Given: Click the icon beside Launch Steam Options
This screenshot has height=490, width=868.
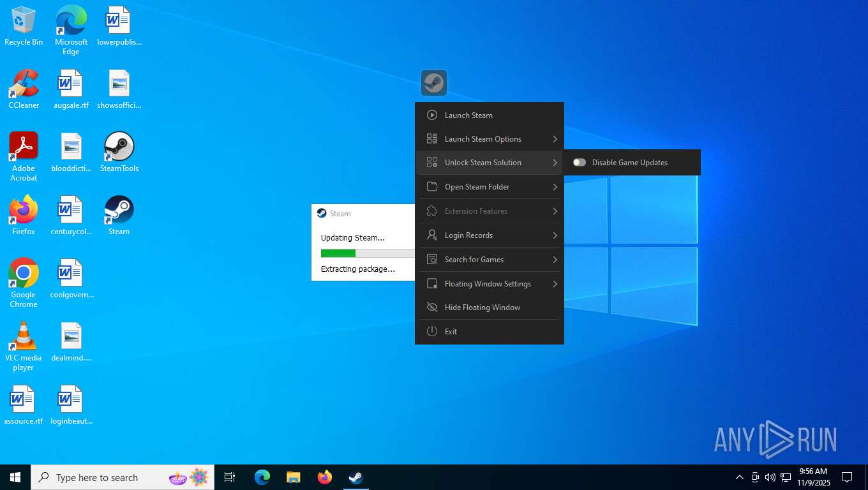Looking at the screenshot, I should (432, 139).
